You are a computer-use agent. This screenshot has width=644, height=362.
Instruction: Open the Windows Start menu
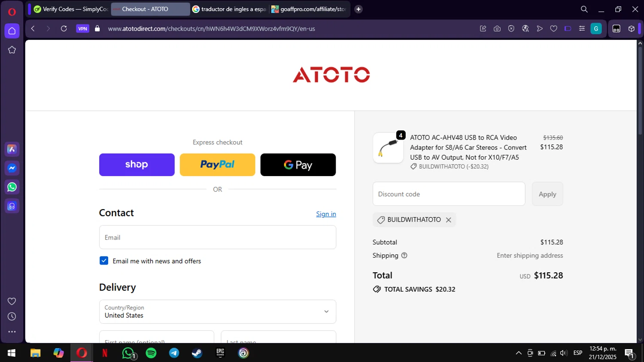pos(12,353)
